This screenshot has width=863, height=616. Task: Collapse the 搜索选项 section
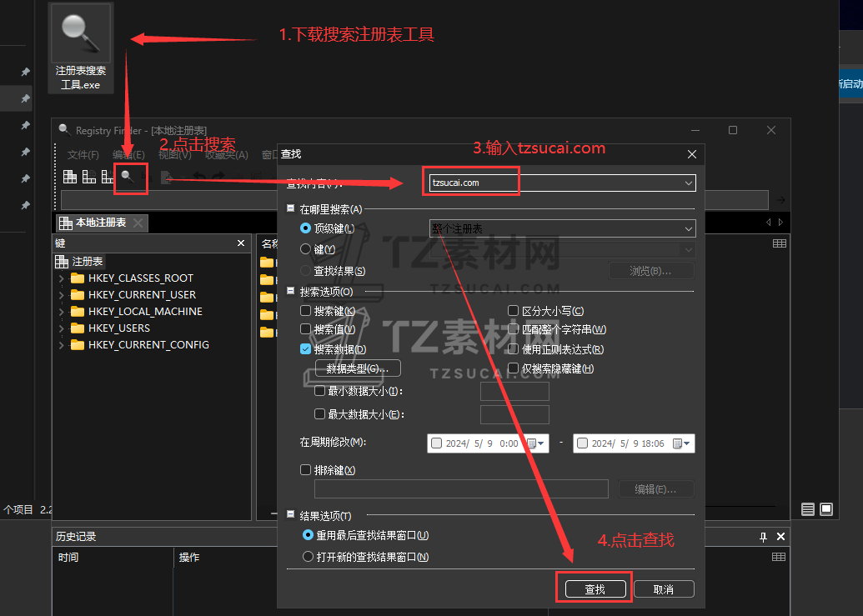tap(291, 290)
